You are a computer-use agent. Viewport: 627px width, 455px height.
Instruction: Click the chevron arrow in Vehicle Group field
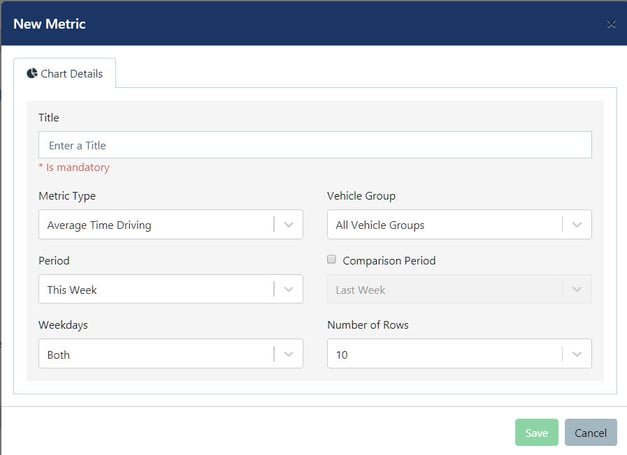577,225
